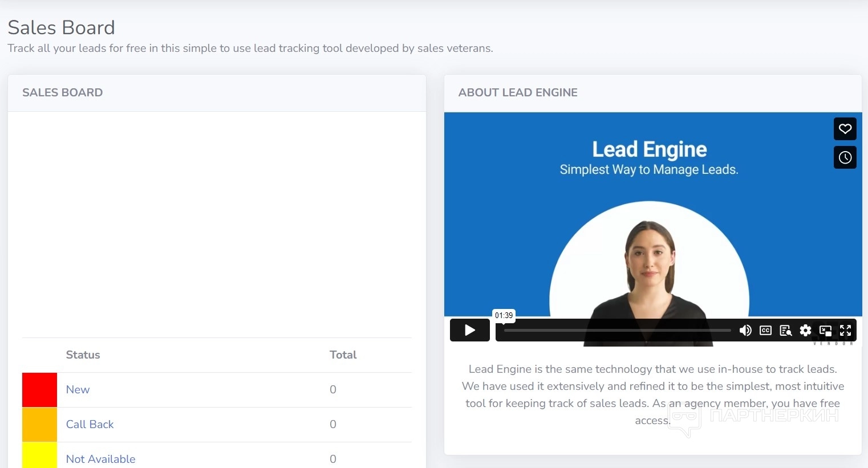Open the New status link
868x468 pixels.
click(x=78, y=390)
